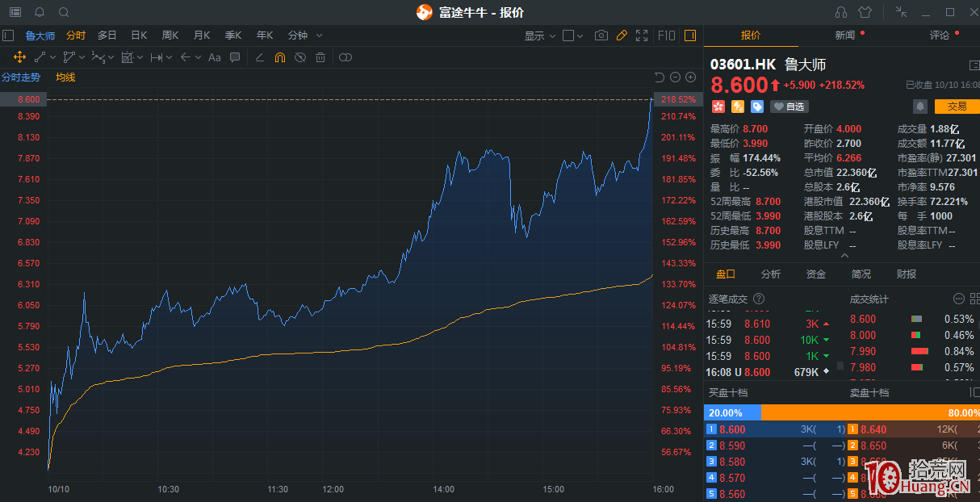Click the orange pencil drawing icon
Image resolution: width=980 pixels, height=502 pixels.
pyautogui.click(x=622, y=36)
